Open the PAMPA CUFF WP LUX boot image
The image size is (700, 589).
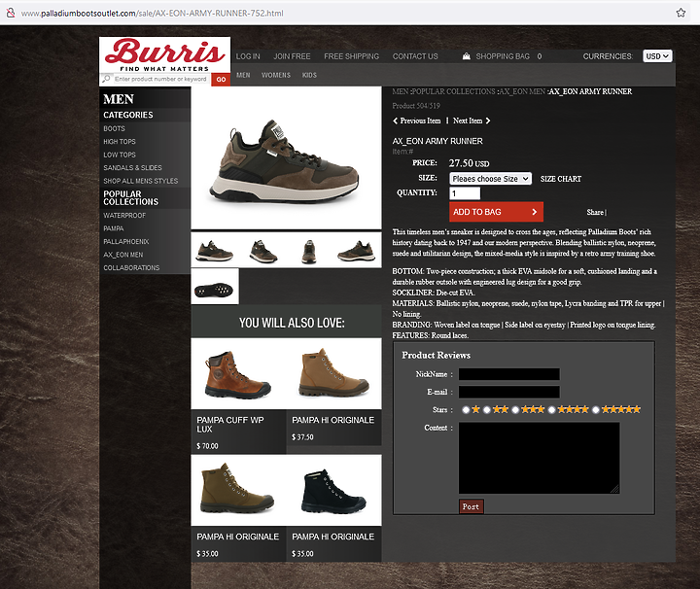point(238,374)
